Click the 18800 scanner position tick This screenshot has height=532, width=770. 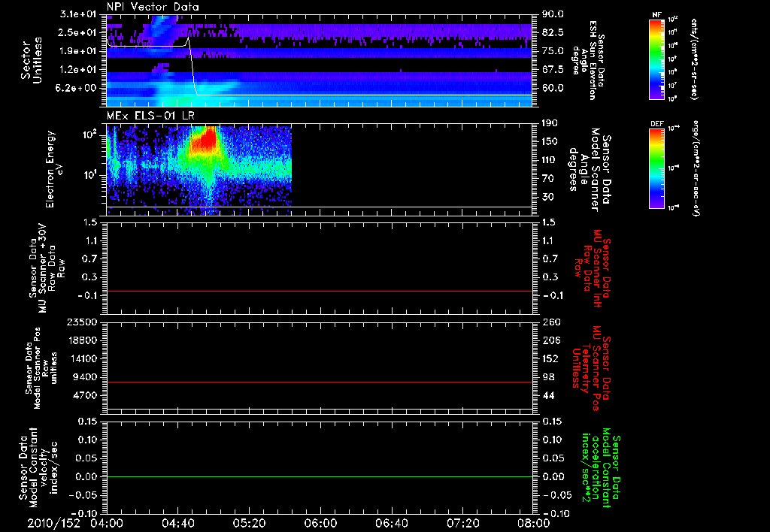click(81, 340)
